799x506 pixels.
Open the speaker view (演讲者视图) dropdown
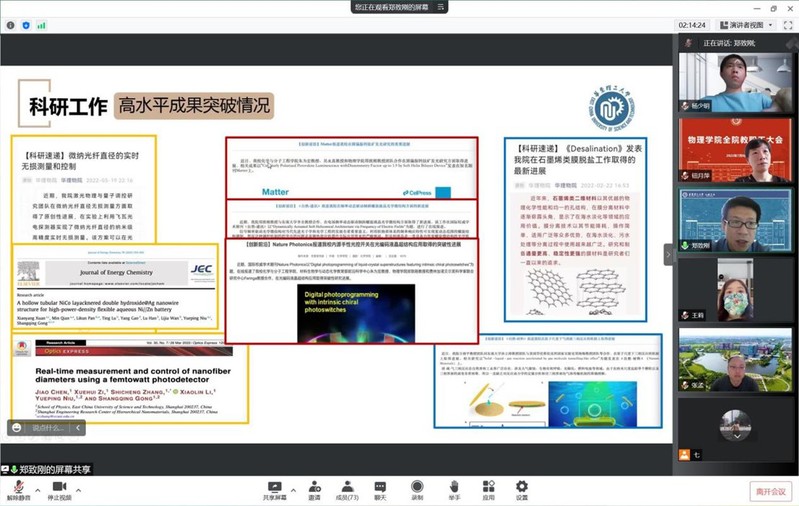(741, 25)
